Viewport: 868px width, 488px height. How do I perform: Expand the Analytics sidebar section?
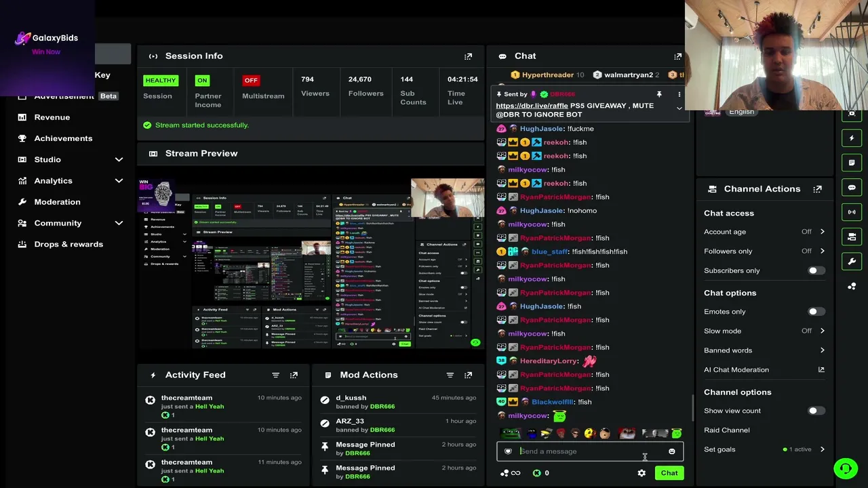coord(119,181)
